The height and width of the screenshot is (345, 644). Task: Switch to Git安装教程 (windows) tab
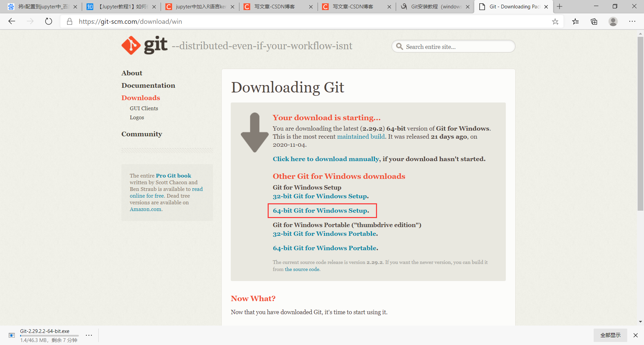[x=435, y=7]
